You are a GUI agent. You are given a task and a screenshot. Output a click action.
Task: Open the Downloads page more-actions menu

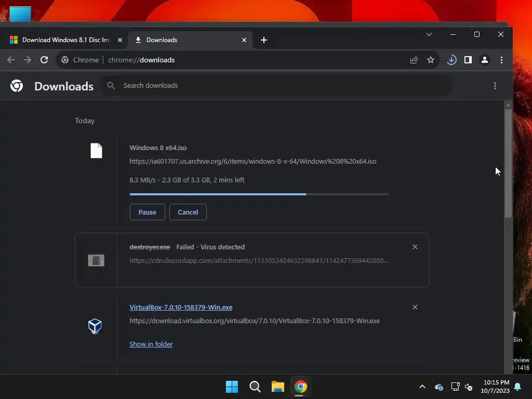pos(495,86)
